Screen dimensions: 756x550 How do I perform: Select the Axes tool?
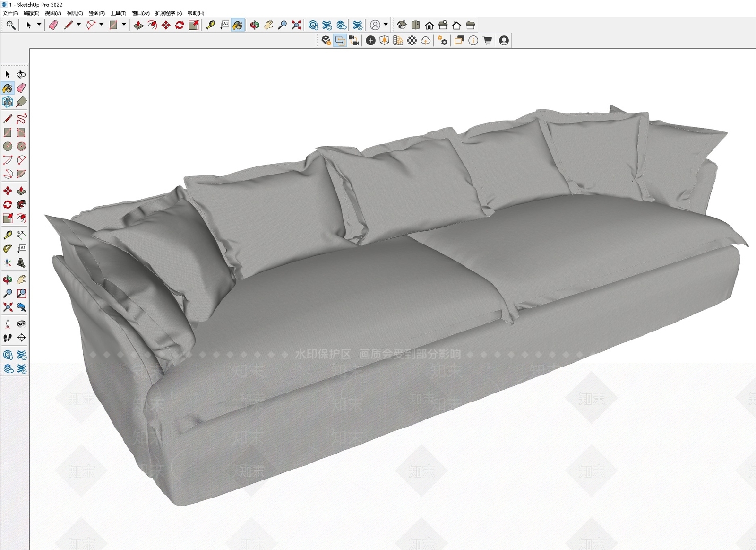point(8,262)
